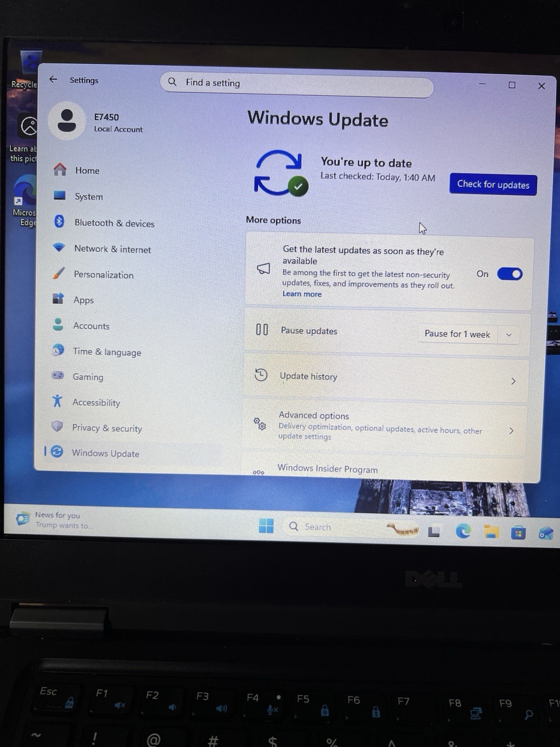This screenshot has width=560, height=747.
Task: Click the Bluetooth icon in sidebar
Action: point(59,221)
